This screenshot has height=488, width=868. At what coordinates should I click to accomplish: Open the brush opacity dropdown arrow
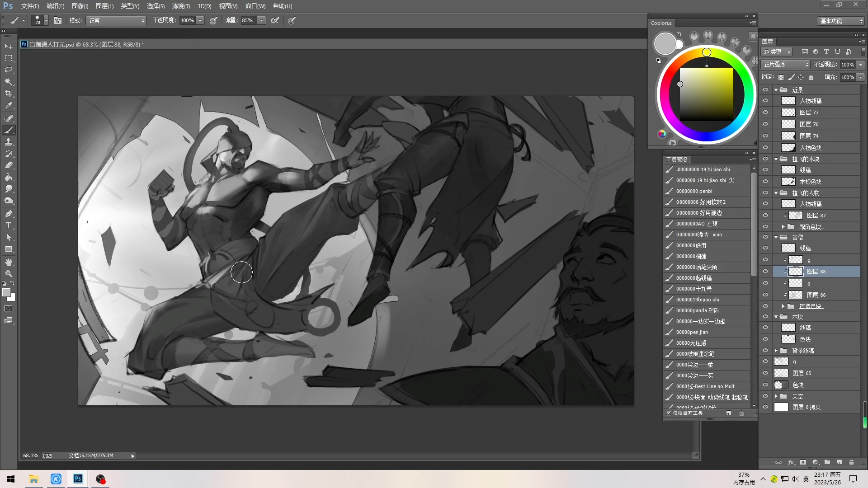(x=200, y=20)
